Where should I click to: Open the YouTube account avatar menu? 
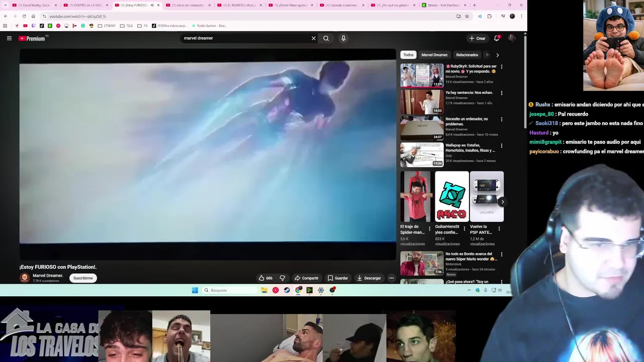point(512,38)
